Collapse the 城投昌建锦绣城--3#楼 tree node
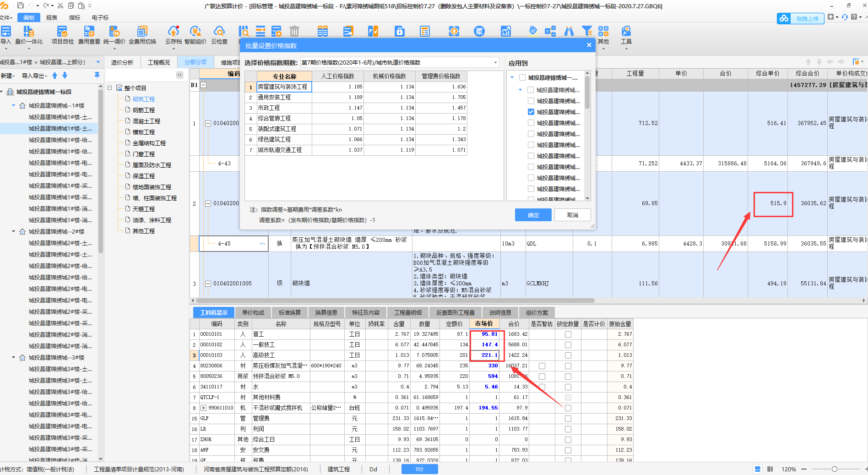 [x=13, y=357]
